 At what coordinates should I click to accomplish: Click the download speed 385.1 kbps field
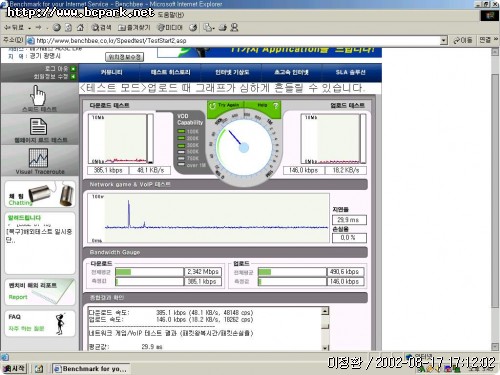click(108, 170)
